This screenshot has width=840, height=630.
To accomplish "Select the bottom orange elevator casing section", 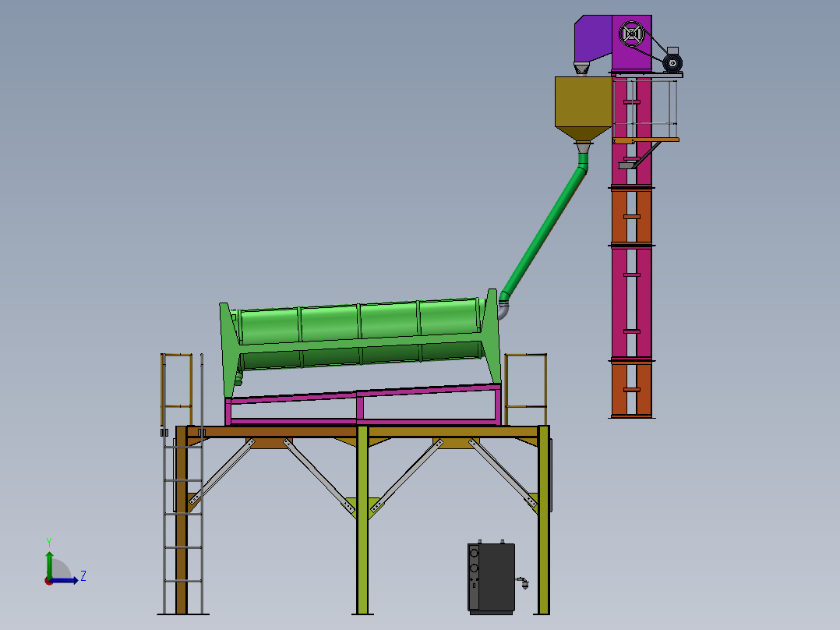I will tap(632, 389).
